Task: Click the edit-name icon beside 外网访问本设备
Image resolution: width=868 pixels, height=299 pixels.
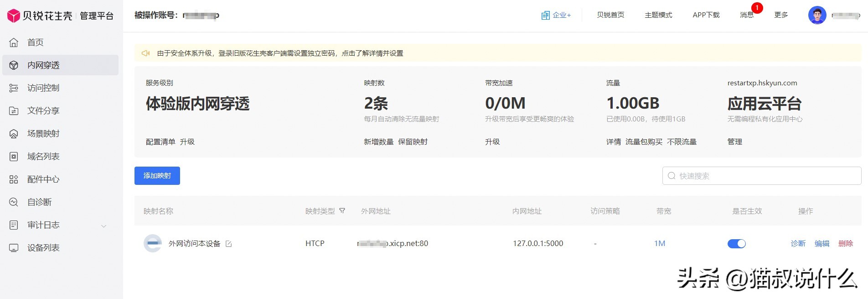Action: pos(229,244)
